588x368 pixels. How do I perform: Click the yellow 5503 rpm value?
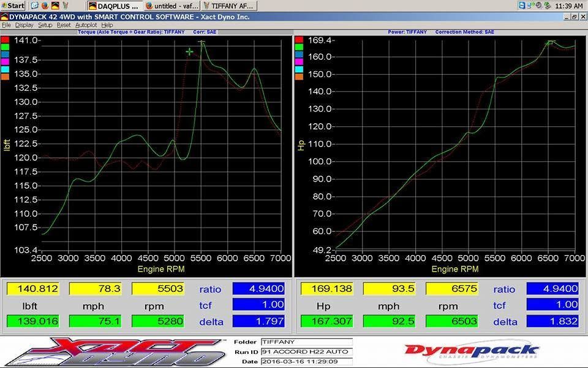[158, 289]
